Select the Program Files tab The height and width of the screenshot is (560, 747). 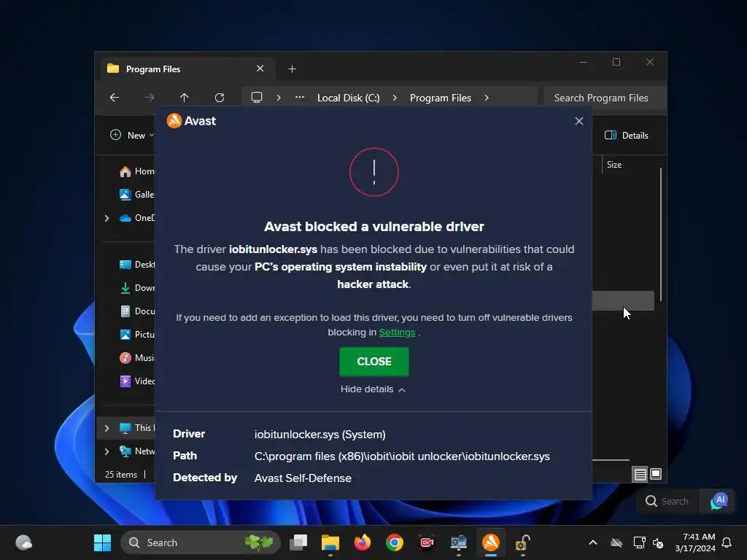(x=186, y=69)
